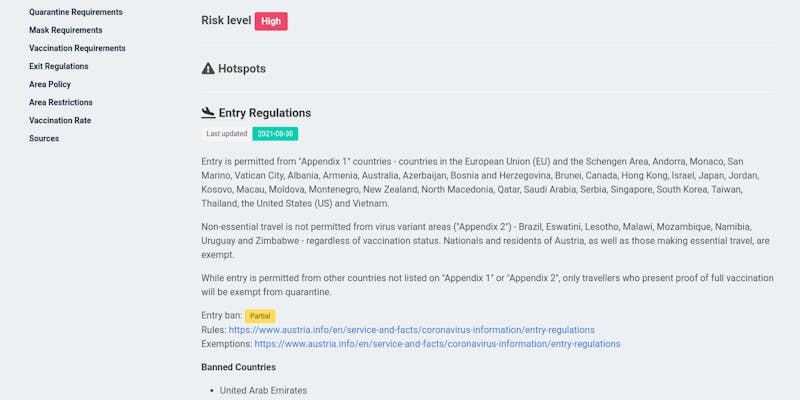Click the red High risk level badge
This screenshot has width=800, height=400.
click(271, 21)
